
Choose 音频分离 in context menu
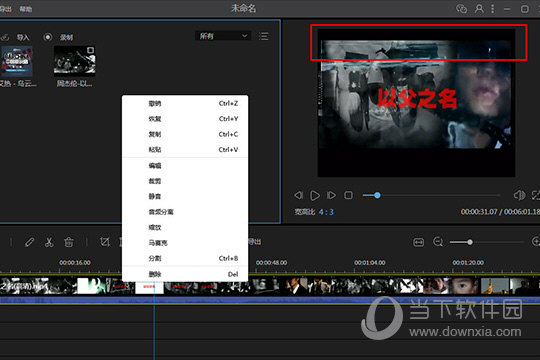tap(185, 212)
